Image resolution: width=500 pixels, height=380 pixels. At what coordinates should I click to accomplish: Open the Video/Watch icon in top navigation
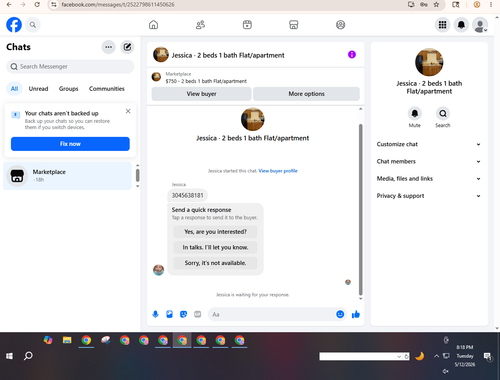tap(247, 25)
